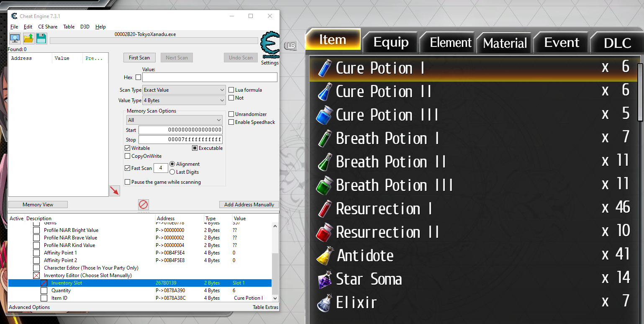Click the LB shoulder button icon
Image resolution: width=644 pixels, height=324 pixels.
(290, 46)
